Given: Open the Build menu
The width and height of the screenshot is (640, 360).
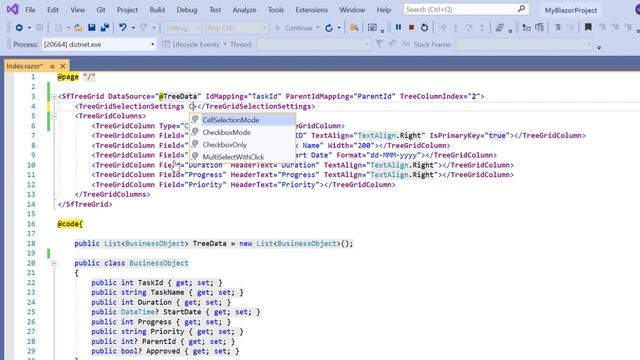Looking at the screenshot, I should coord(157,10).
